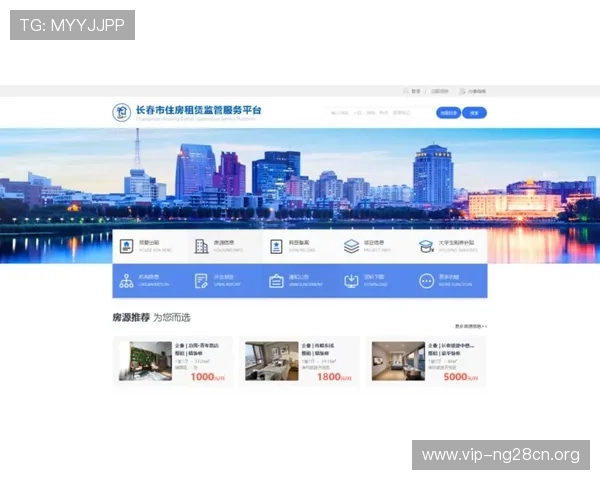The image size is (600, 480).
Task: Select the MORE FUNCTION menu label
Action: tap(455, 284)
